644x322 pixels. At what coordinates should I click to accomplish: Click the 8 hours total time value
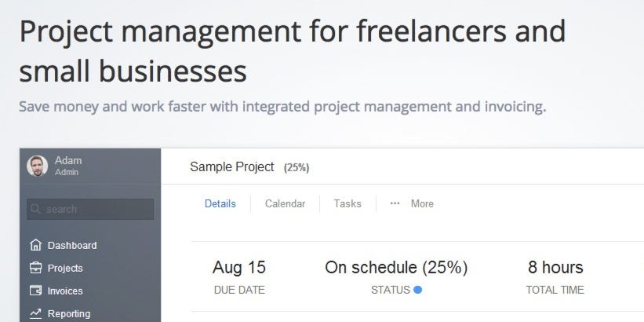point(555,267)
